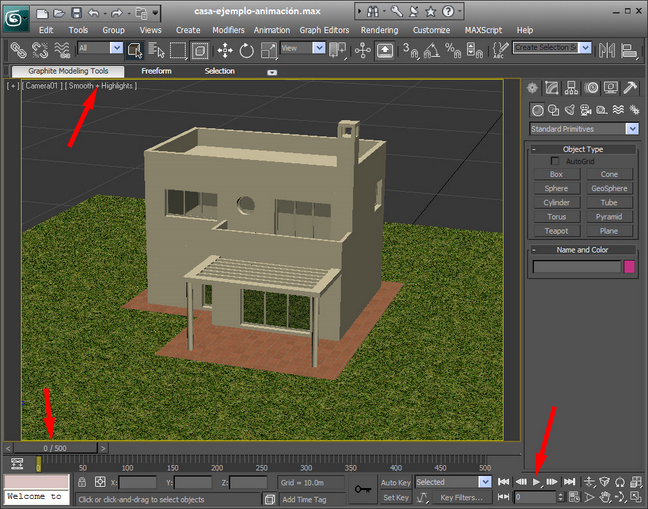
Task: Open the Selected key filter dropdown
Action: (x=453, y=482)
